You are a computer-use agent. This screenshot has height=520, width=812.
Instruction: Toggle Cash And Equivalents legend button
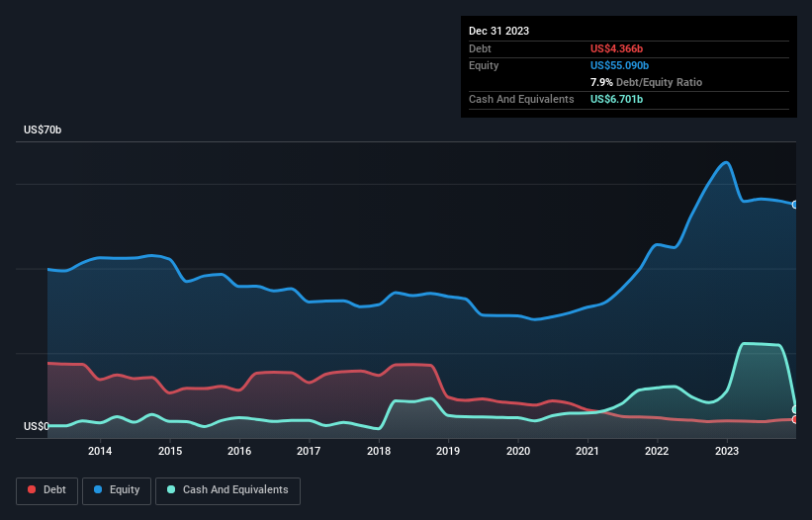click(227, 490)
